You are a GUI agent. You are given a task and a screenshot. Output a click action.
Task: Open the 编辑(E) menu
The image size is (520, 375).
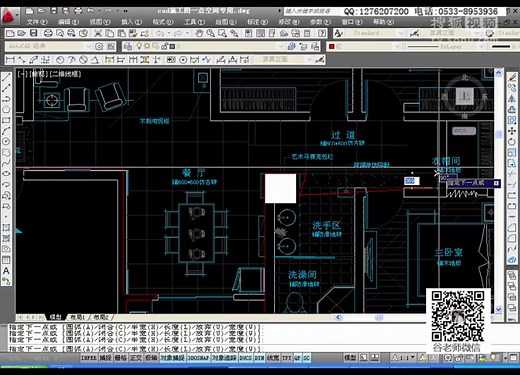pyautogui.click(x=68, y=22)
